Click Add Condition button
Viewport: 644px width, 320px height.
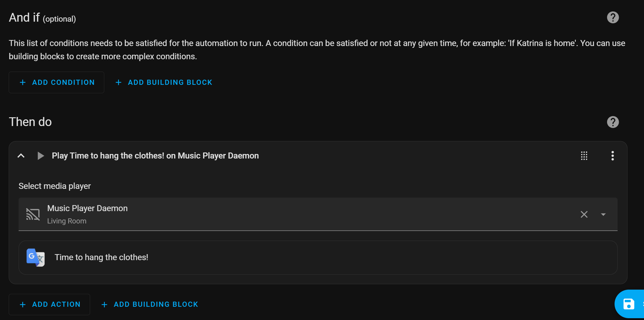(x=56, y=82)
